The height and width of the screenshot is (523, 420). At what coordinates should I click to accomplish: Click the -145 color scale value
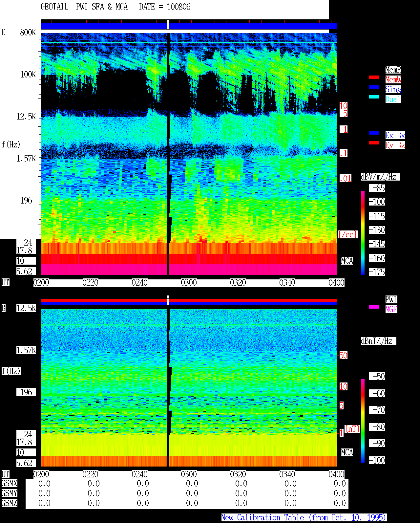pos(377,244)
